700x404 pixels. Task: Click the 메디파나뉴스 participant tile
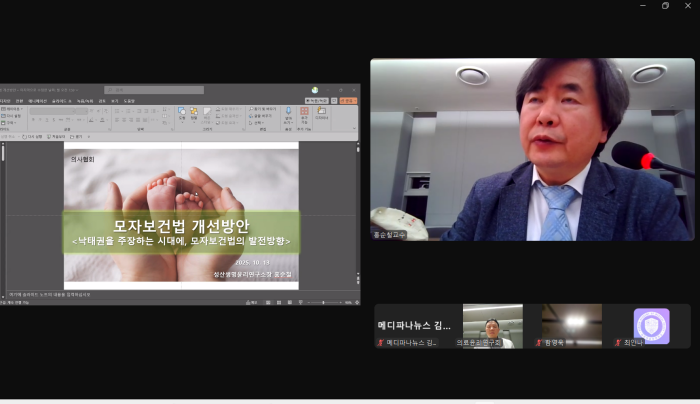click(414, 326)
